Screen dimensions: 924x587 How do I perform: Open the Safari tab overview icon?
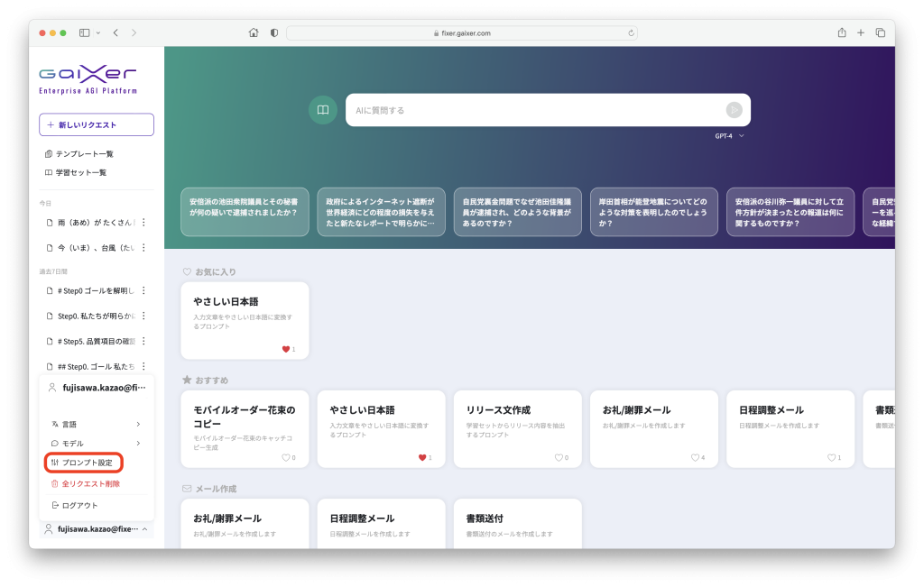point(880,32)
